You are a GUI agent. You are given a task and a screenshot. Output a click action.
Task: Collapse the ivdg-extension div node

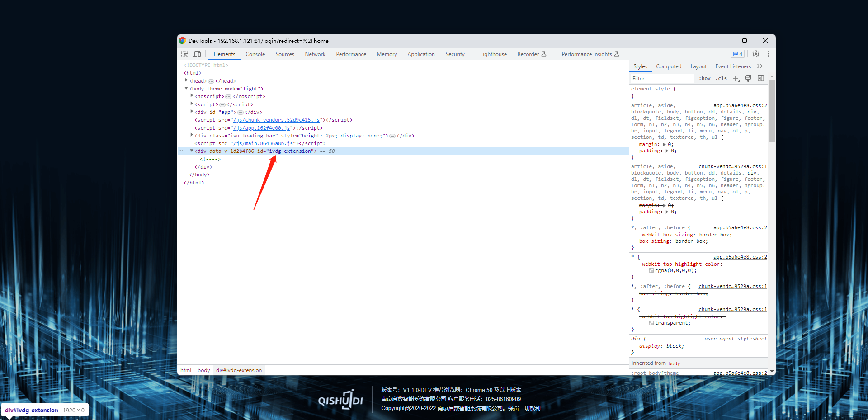click(192, 151)
